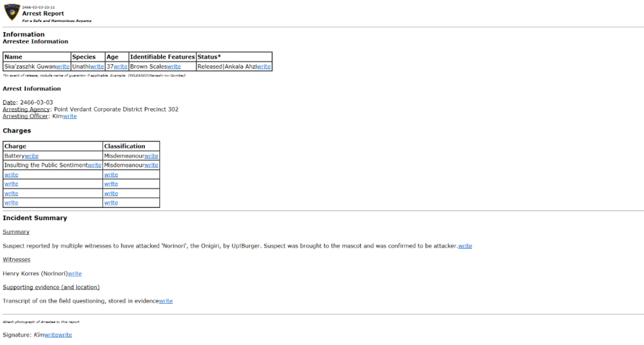Click empty write link in third charge row
Image resolution: width=644 pixels, height=345 pixels.
11,174
